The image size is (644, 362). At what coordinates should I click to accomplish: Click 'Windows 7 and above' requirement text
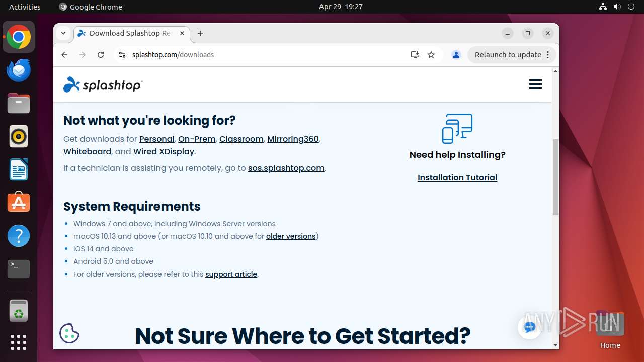[x=175, y=224]
